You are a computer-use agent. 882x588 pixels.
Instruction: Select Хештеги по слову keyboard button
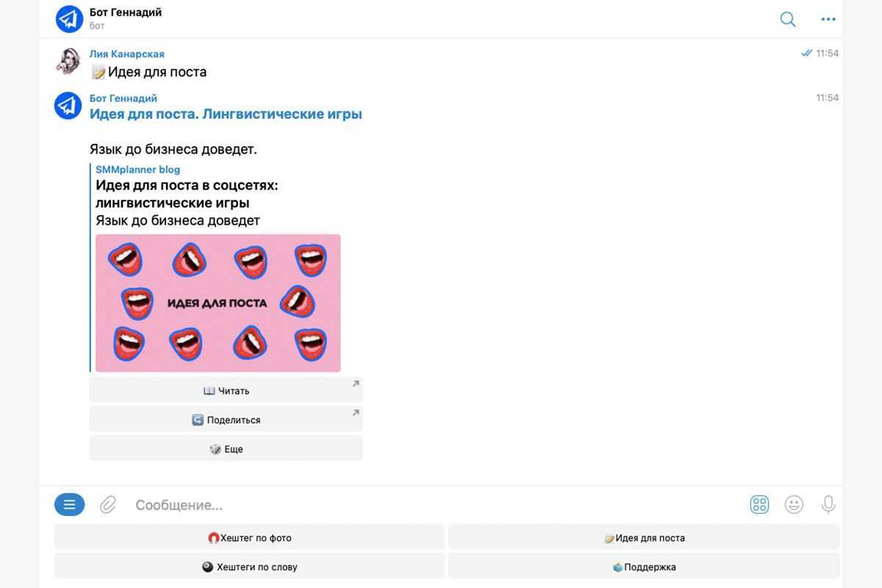pos(249,567)
